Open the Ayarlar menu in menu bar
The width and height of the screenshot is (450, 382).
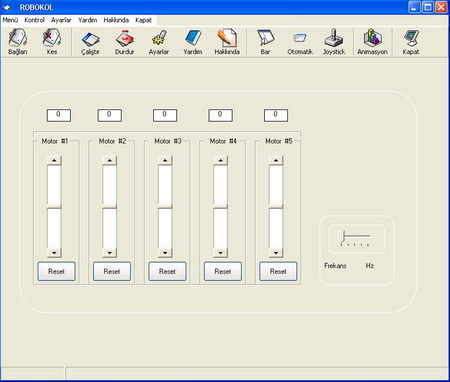point(61,20)
